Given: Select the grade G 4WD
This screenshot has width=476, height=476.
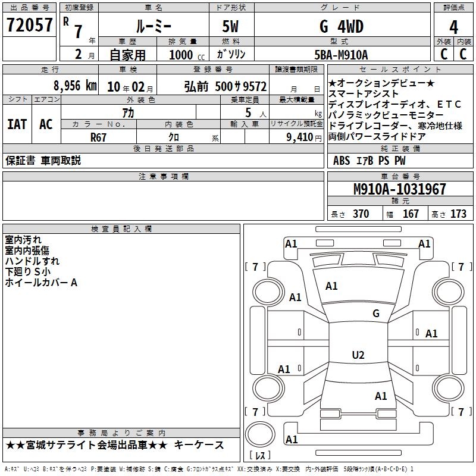Looking at the screenshot, I should pyautogui.click(x=342, y=26).
